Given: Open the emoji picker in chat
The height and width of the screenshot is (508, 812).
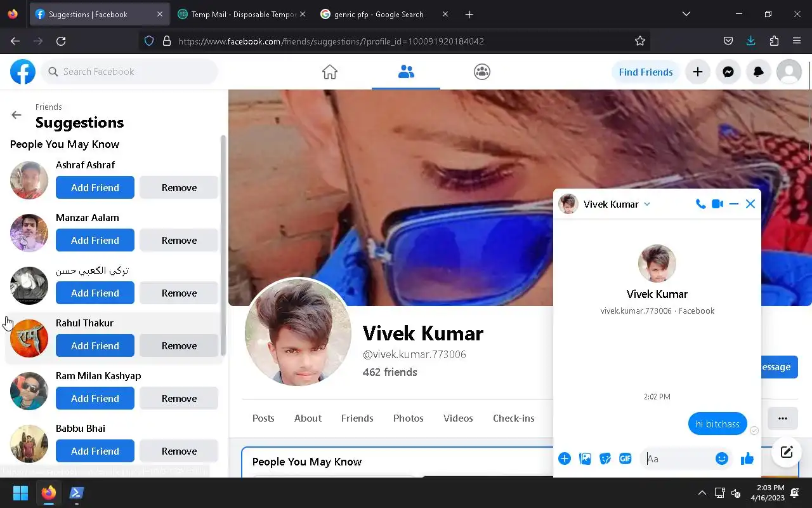Looking at the screenshot, I should tap(722, 458).
